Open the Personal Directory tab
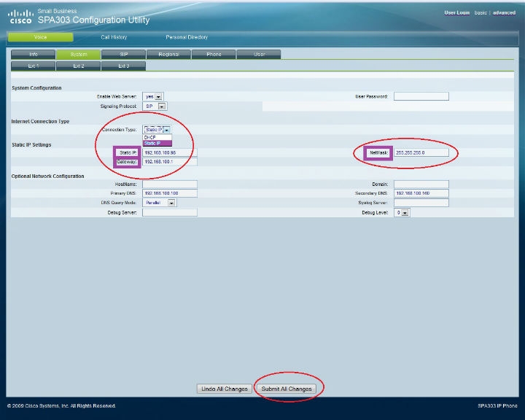This screenshot has height=420, width=525. (x=187, y=37)
